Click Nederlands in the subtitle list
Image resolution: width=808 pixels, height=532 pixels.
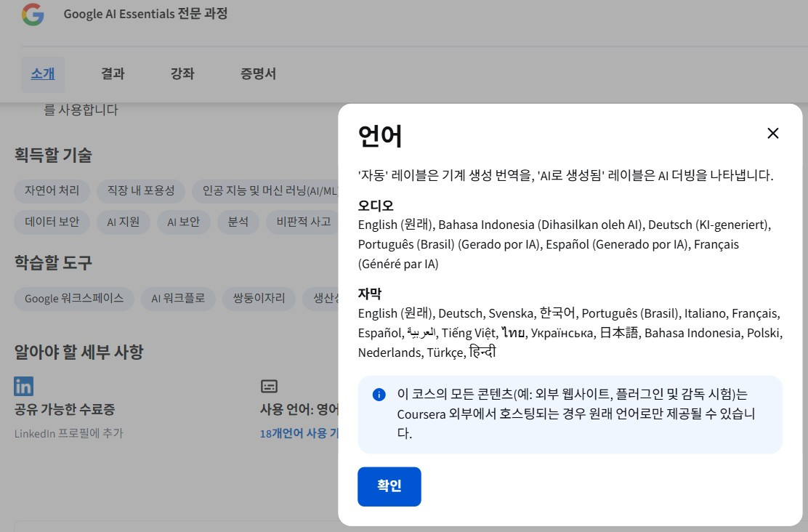tap(389, 353)
